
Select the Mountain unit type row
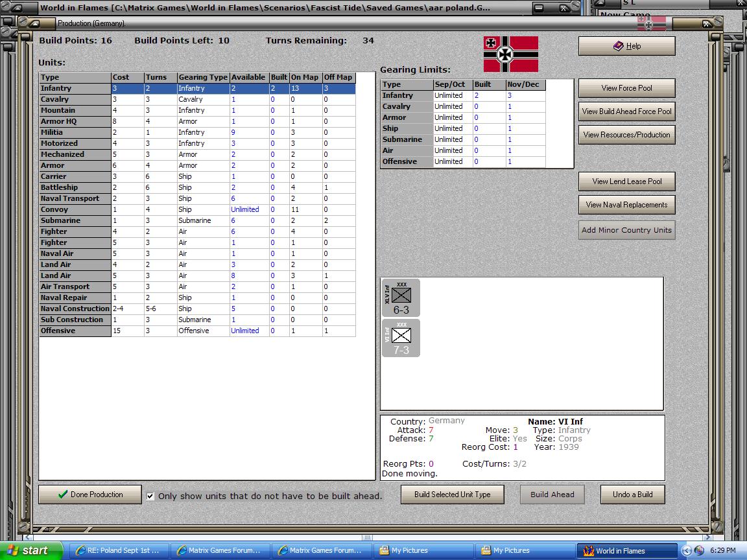point(197,110)
